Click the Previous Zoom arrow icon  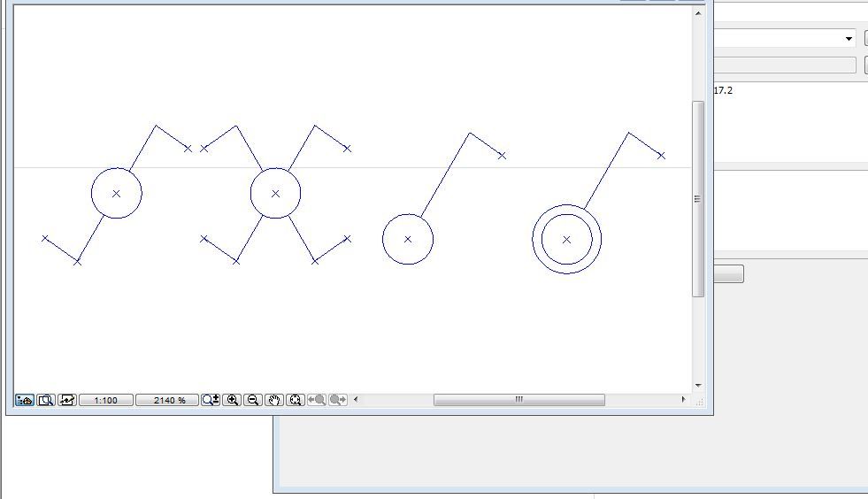point(317,400)
